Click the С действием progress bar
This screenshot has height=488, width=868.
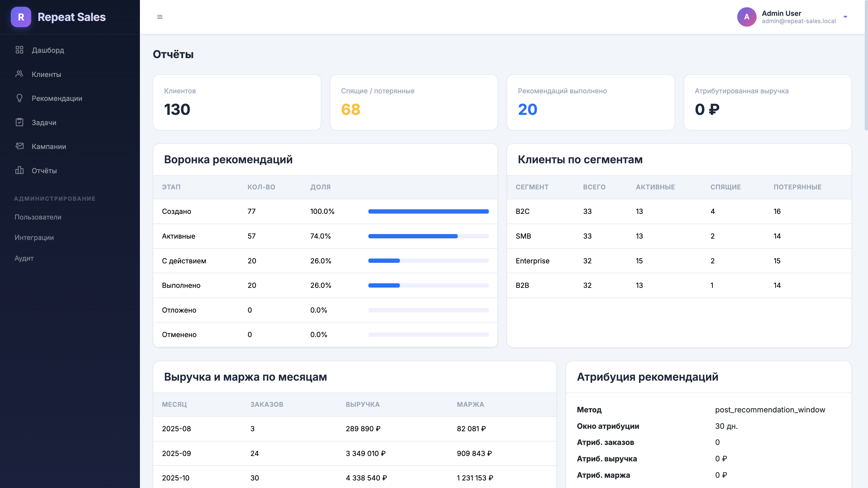428,261
